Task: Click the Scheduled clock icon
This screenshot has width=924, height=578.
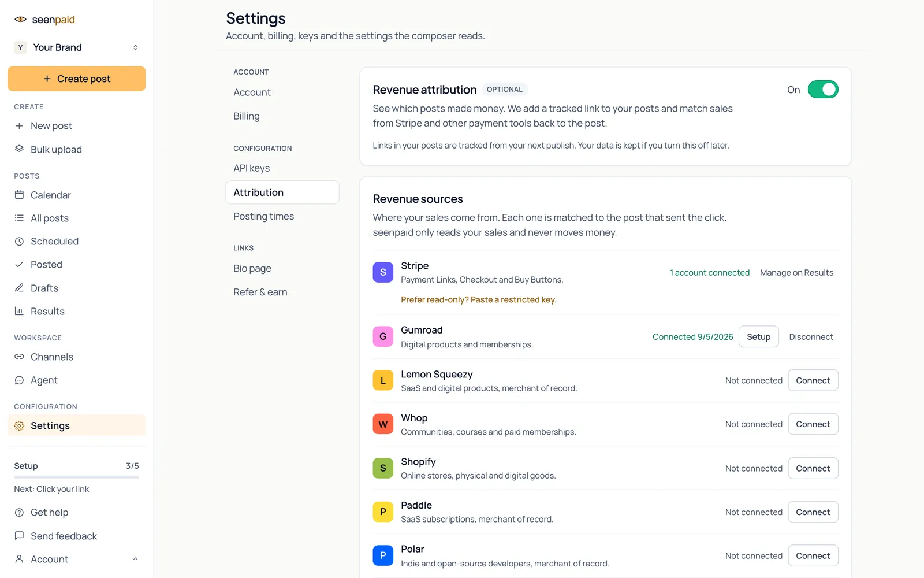Action: pos(19,241)
